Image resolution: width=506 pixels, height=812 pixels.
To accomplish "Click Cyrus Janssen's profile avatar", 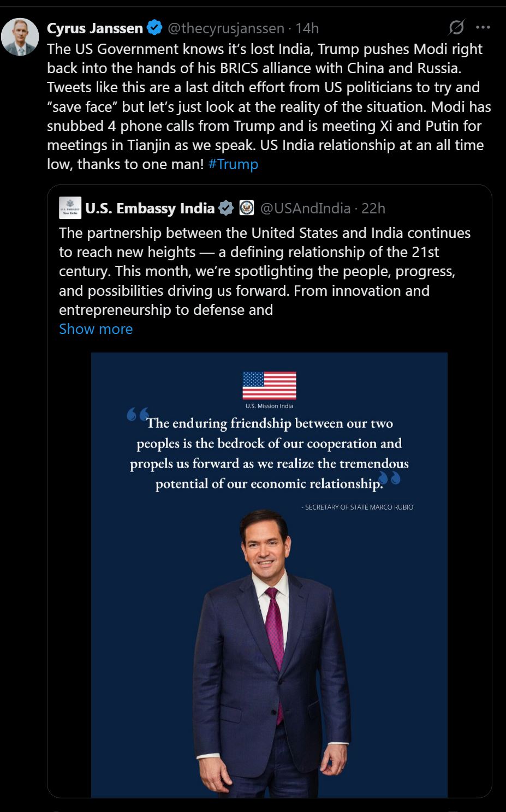I will point(20,37).
